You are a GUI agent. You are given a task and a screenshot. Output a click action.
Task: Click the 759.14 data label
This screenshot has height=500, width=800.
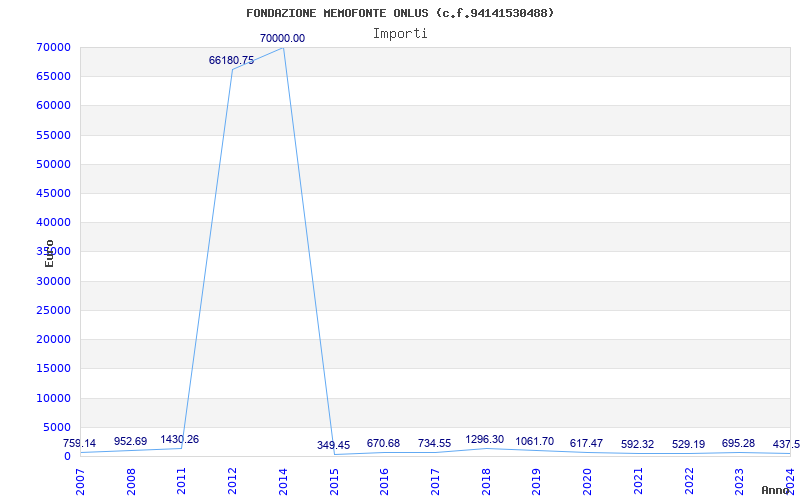coord(80,443)
